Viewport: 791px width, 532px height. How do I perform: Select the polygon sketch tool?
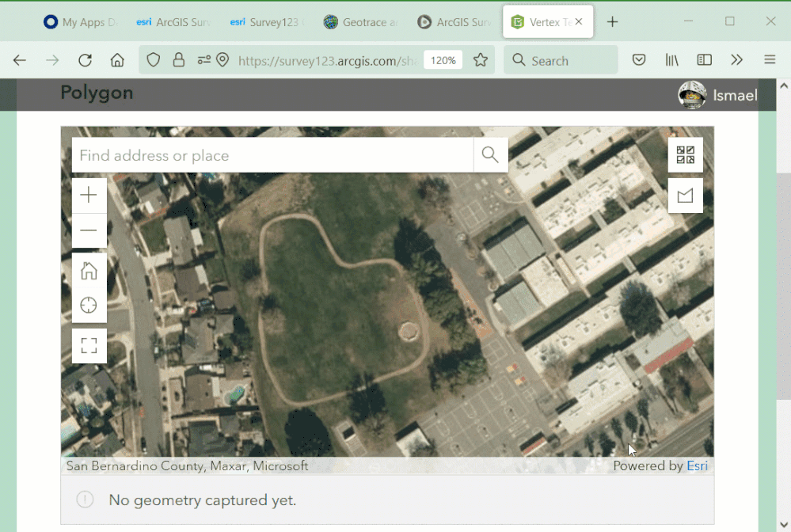point(684,195)
